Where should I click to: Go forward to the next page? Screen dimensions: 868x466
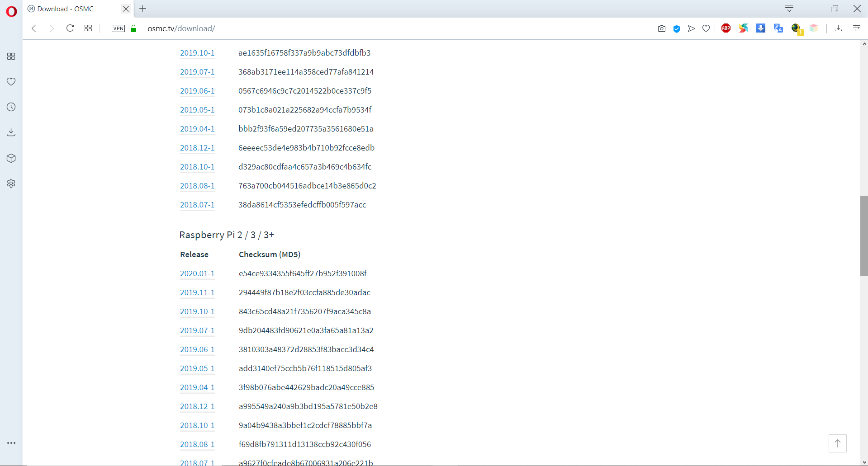click(x=52, y=28)
